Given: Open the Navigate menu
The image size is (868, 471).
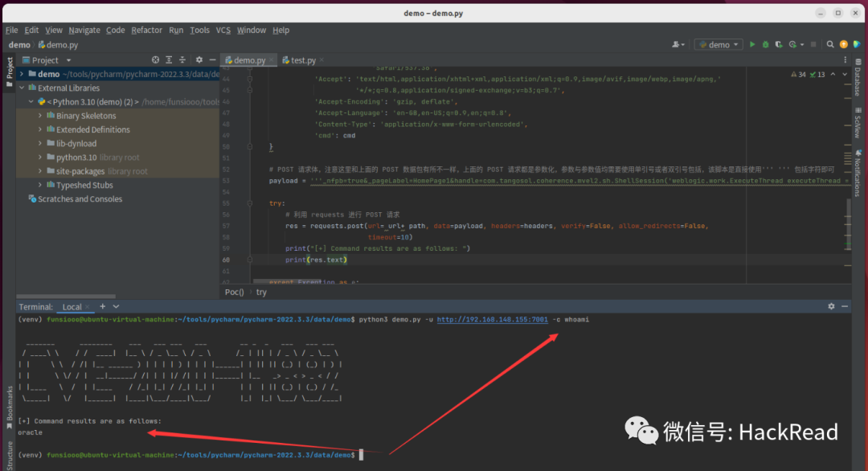Looking at the screenshot, I should [x=84, y=30].
